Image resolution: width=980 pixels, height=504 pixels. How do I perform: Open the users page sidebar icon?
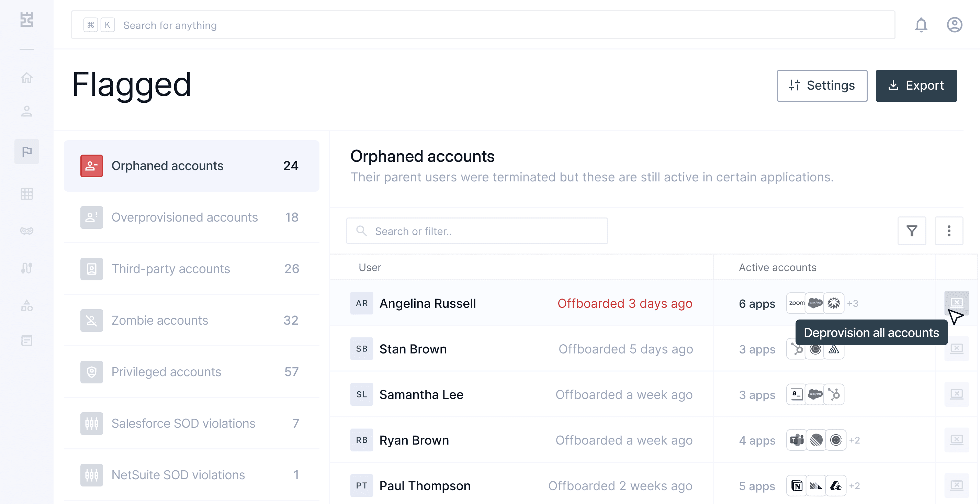[x=27, y=111]
